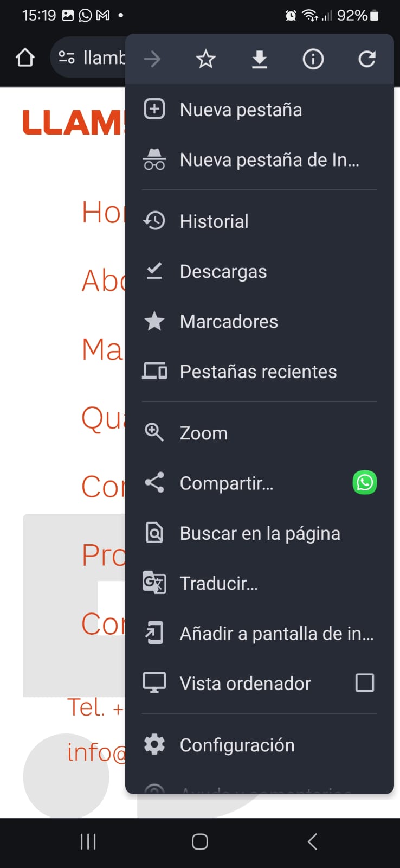Reload the page using the refresh icon

367,59
